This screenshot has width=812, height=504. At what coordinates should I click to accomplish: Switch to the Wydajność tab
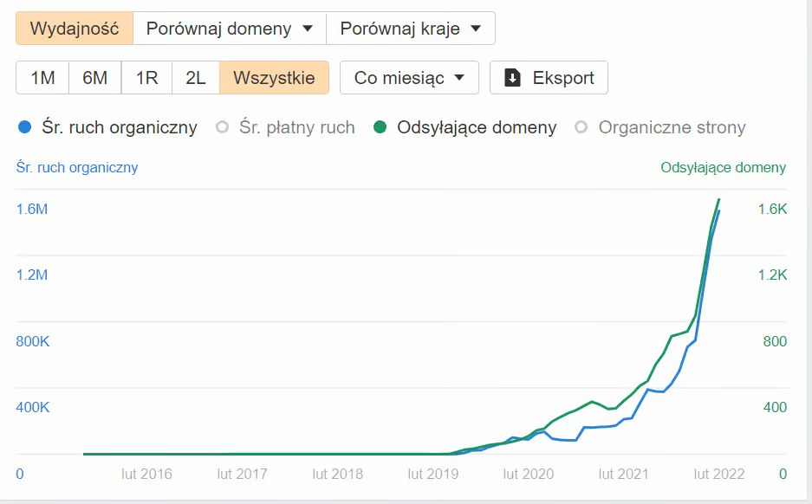point(74,27)
